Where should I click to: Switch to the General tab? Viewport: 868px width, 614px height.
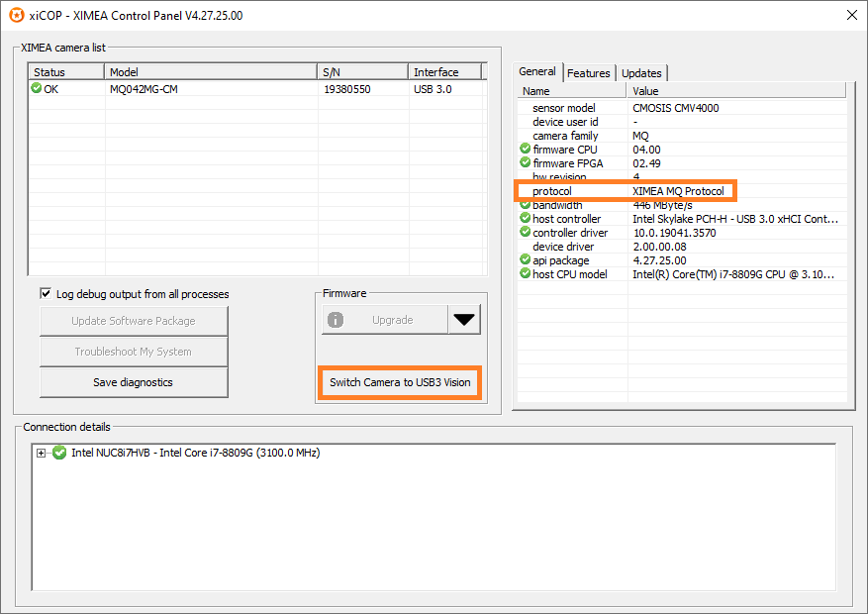[x=537, y=71]
